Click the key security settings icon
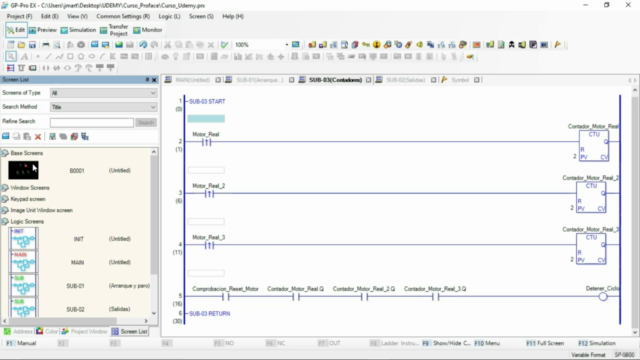Image resolution: width=640 pixels, height=360 pixels. tap(366, 44)
